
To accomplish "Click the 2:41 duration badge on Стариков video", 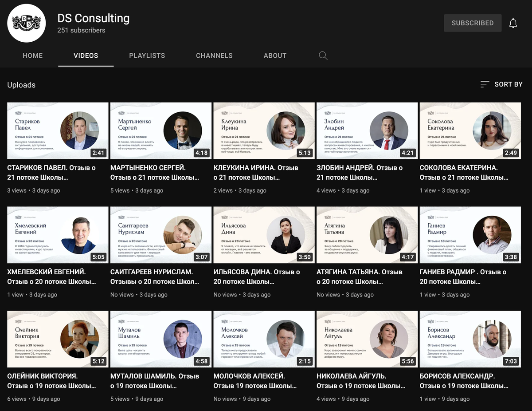I will tap(98, 153).
